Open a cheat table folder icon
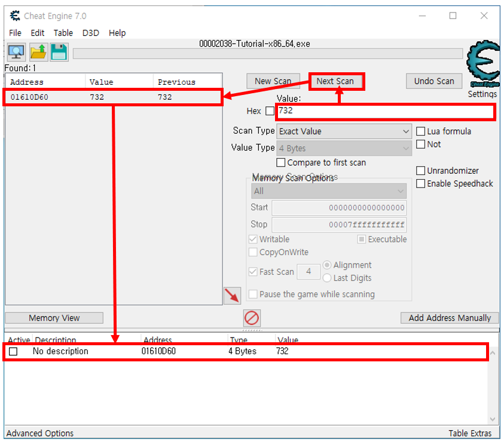Screen dimensions: 504x442 pos(38,52)
